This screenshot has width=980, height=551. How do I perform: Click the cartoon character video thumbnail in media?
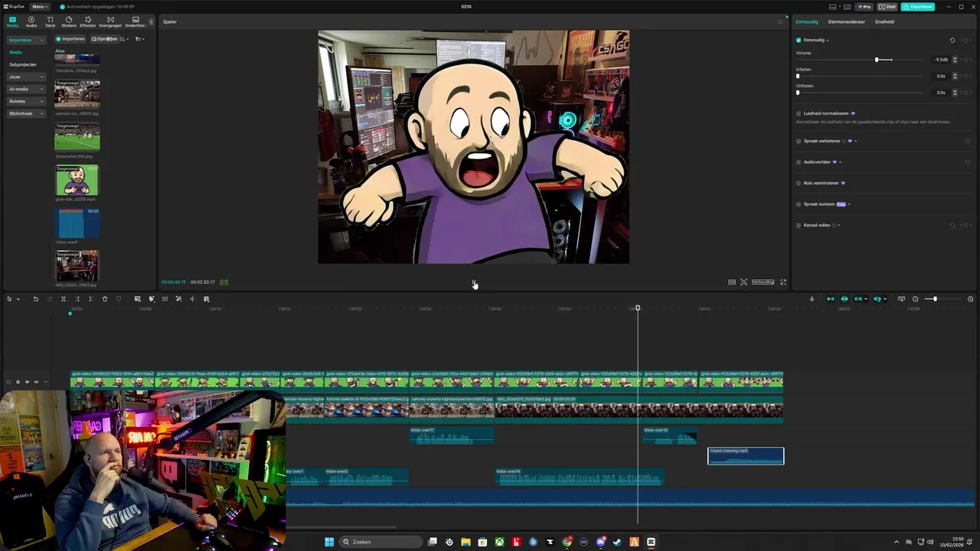click(x=77, y=181)
